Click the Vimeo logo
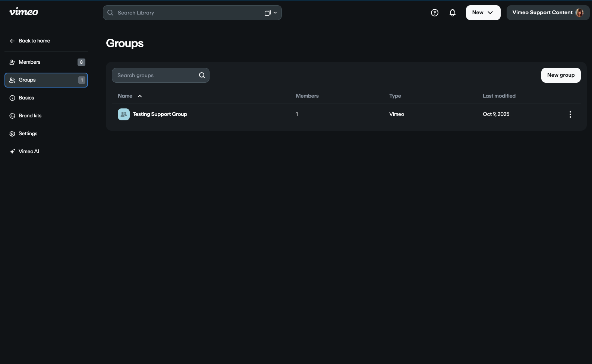Screen dimensions: 592x364 23,12
